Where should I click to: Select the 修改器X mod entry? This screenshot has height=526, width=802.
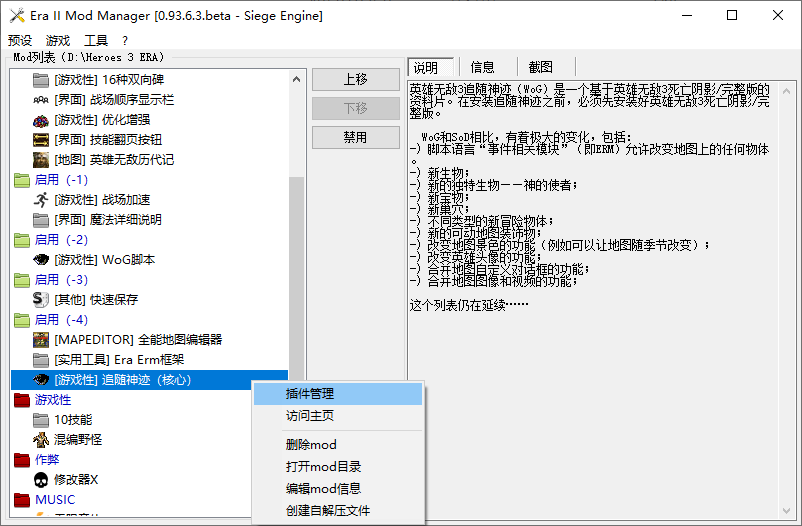click(76, 480)
